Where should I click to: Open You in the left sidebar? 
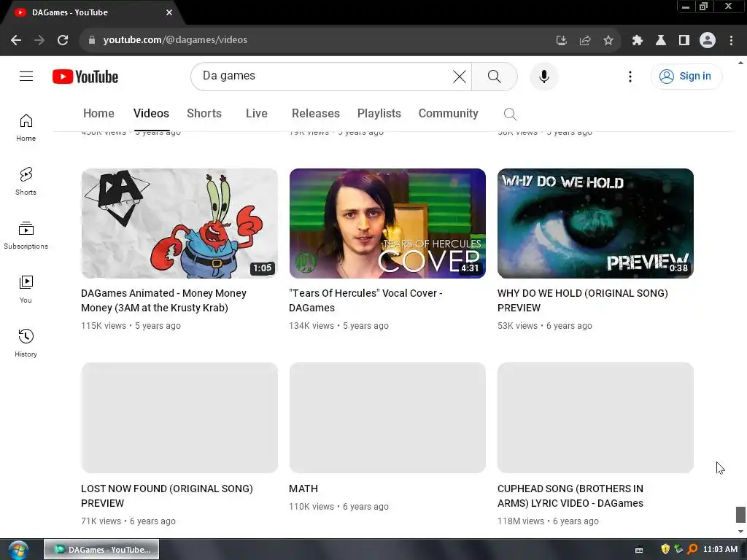click(26, 289)
